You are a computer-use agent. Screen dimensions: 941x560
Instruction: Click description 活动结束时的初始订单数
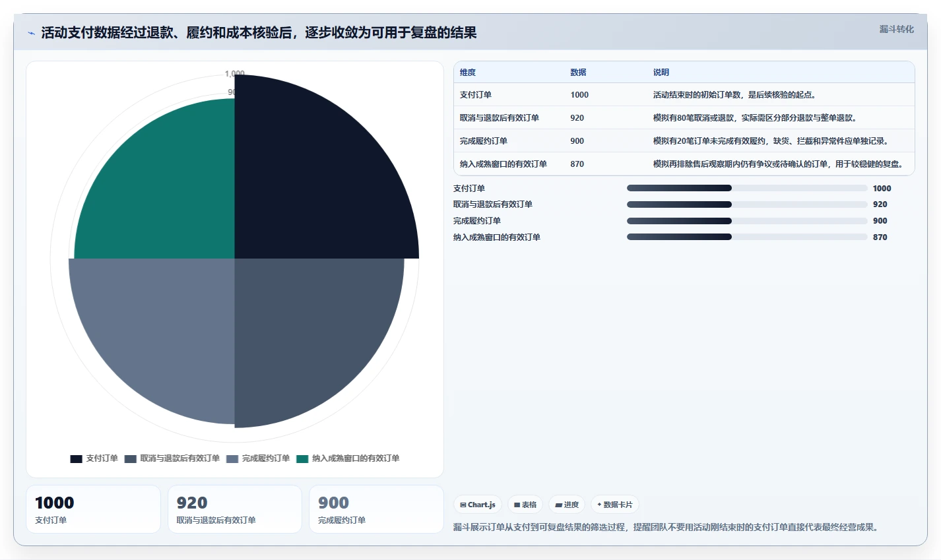pyautogui.click(x=736, y=95)
